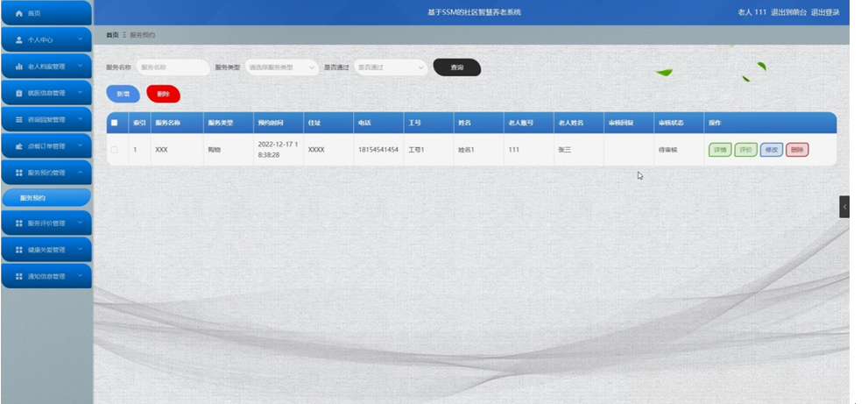Click the 老人 111 user label
This screenshot has height=404, width=868.
click(752, 12)
